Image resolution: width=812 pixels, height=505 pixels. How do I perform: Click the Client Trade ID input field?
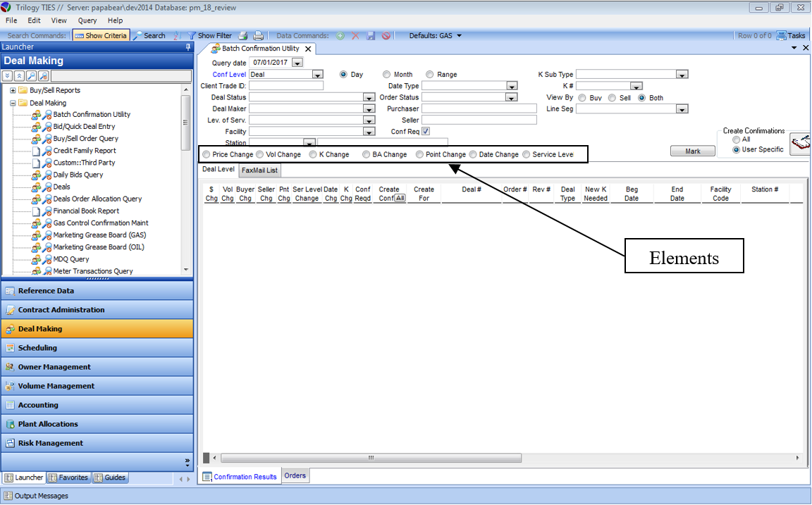coord(285,86)
